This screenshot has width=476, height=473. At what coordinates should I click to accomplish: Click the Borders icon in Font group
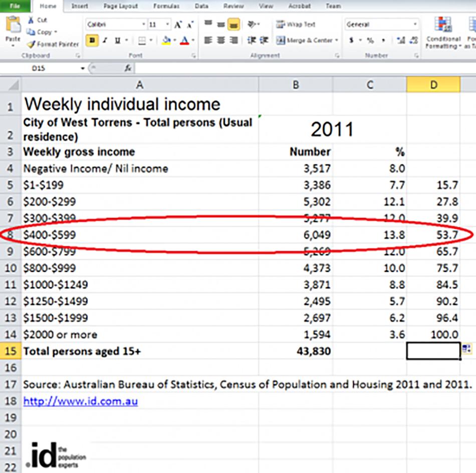click(142, 41)
